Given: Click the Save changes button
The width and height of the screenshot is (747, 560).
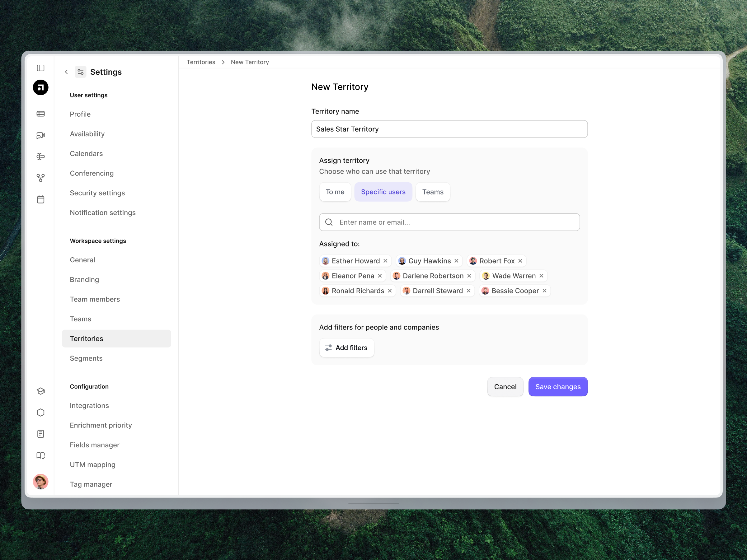Looking at the screenshot, I should pyautogui.click(x=557, y=386).
